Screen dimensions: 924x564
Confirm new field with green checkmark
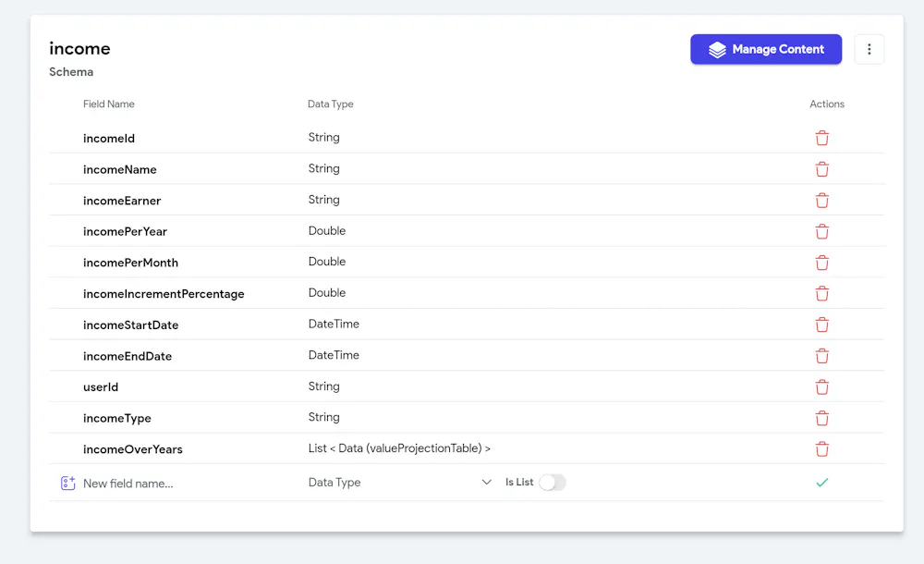[822, 483]
